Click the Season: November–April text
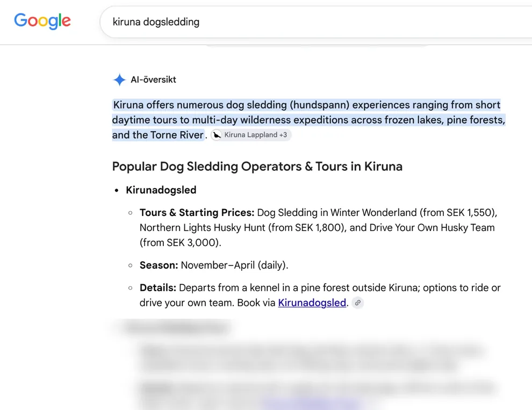The image size is (532, 410). pos(214,265)
